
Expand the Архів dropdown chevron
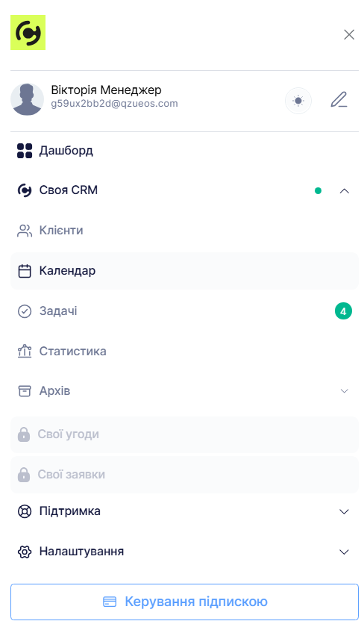[345, 391]
